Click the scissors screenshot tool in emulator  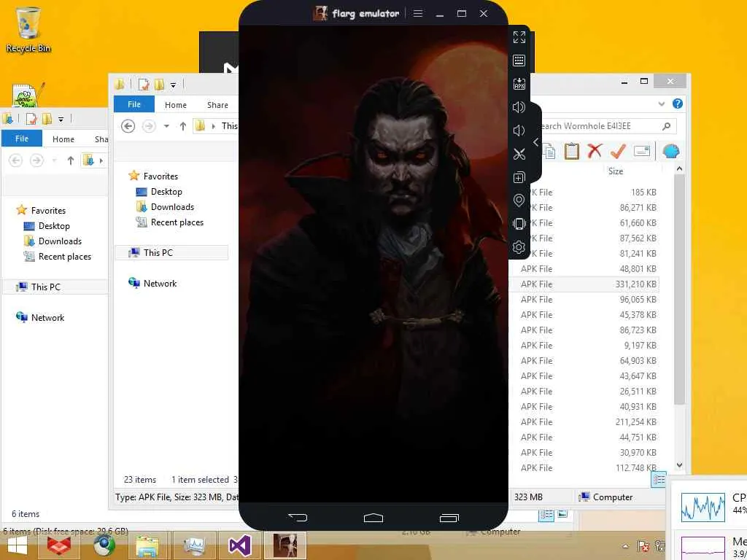pyautogui.click(x=519, y=154)
